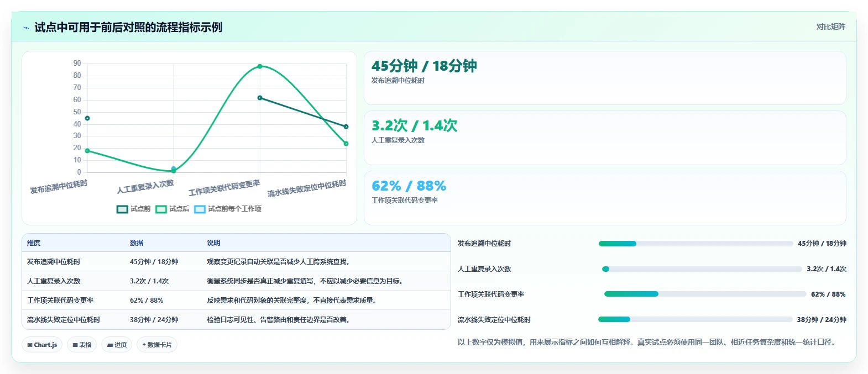Click the footnote starting 以上数字仅为模拟值
The image size is (868, 374).
pos(648,343)
